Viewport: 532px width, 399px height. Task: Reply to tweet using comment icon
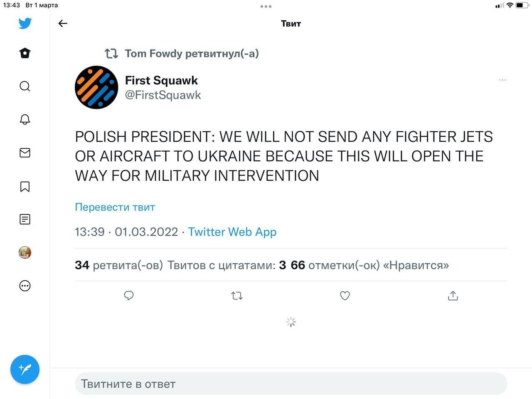point(129,296)
